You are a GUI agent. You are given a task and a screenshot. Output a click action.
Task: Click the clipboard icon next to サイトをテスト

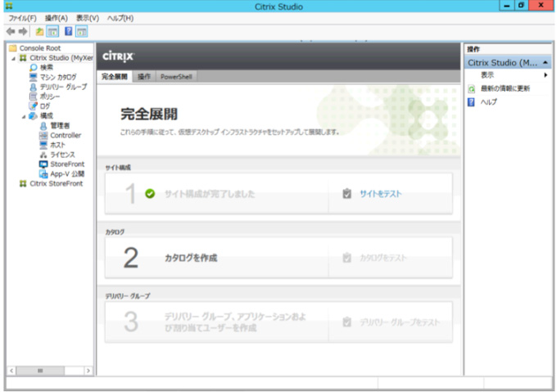pos(346,193)
